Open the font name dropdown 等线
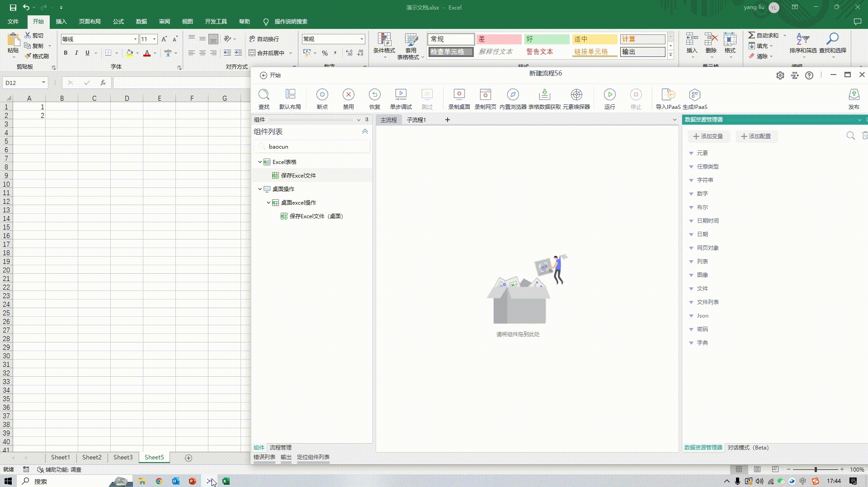This screenshot has height=487, width=868. point(135,39)
